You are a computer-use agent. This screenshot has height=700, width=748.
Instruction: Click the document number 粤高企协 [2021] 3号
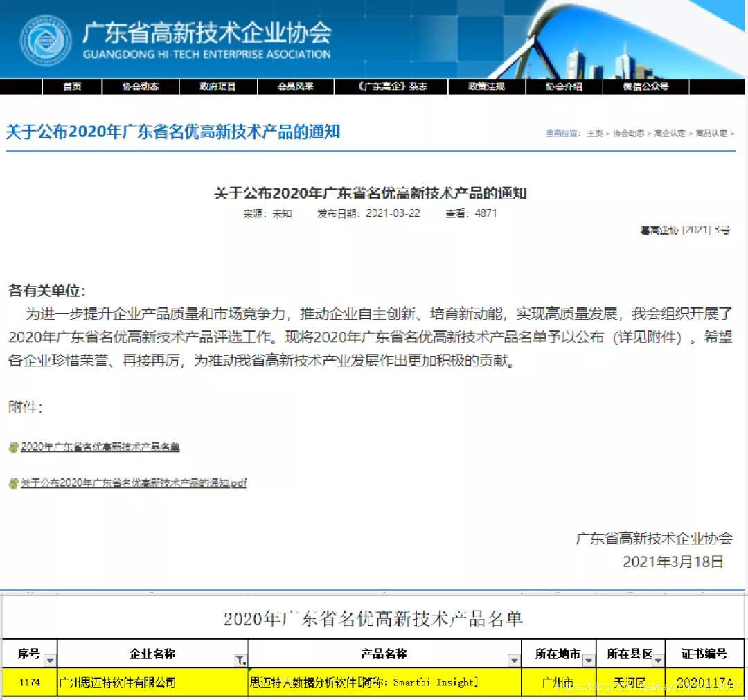685,231
